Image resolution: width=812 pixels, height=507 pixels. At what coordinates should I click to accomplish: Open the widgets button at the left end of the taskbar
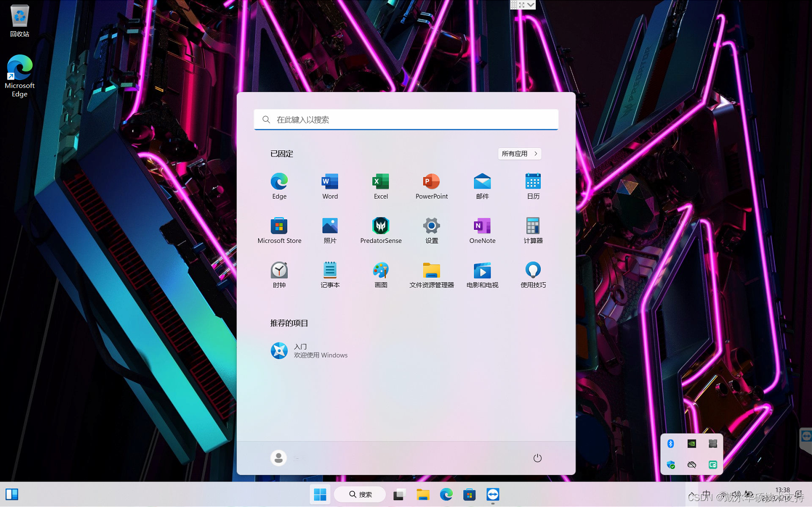click(12, 494)
